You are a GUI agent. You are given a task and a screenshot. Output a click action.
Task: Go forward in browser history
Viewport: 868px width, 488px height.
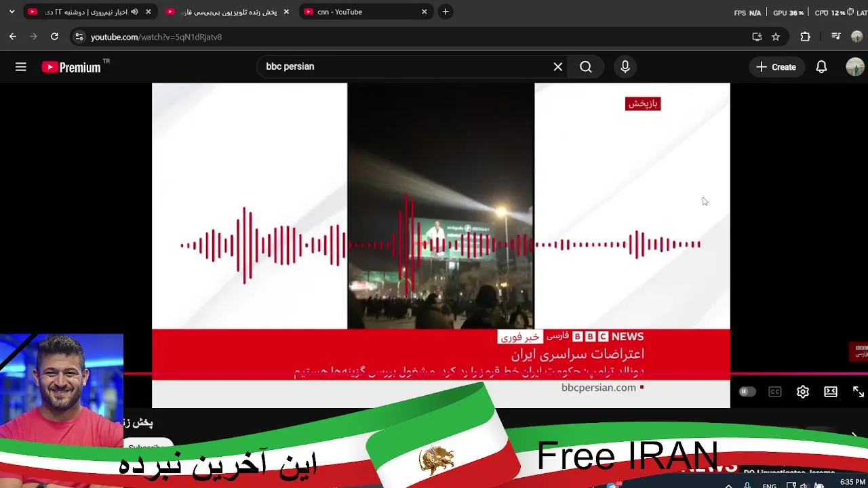pyautogui.click(x=33, y=37)
